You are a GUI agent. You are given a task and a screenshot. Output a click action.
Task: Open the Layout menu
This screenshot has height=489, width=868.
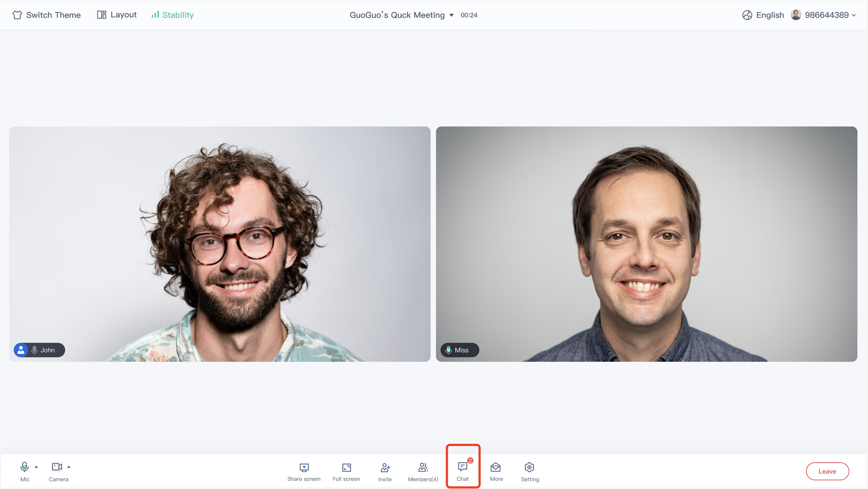click(x=117, y=15)
